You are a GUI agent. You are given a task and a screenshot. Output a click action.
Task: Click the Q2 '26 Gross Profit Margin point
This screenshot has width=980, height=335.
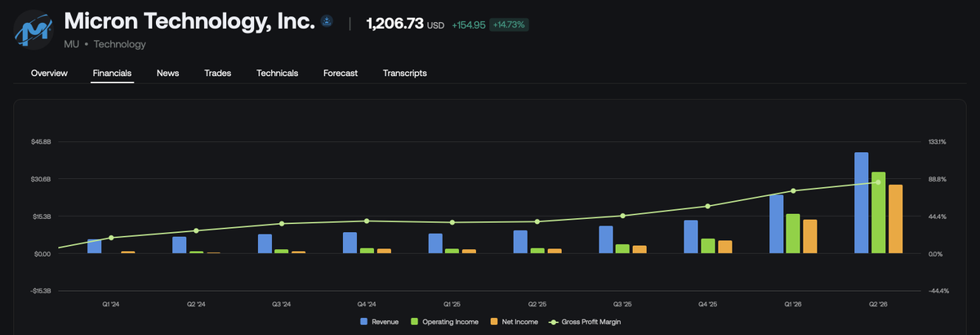(x=878, y=182)
